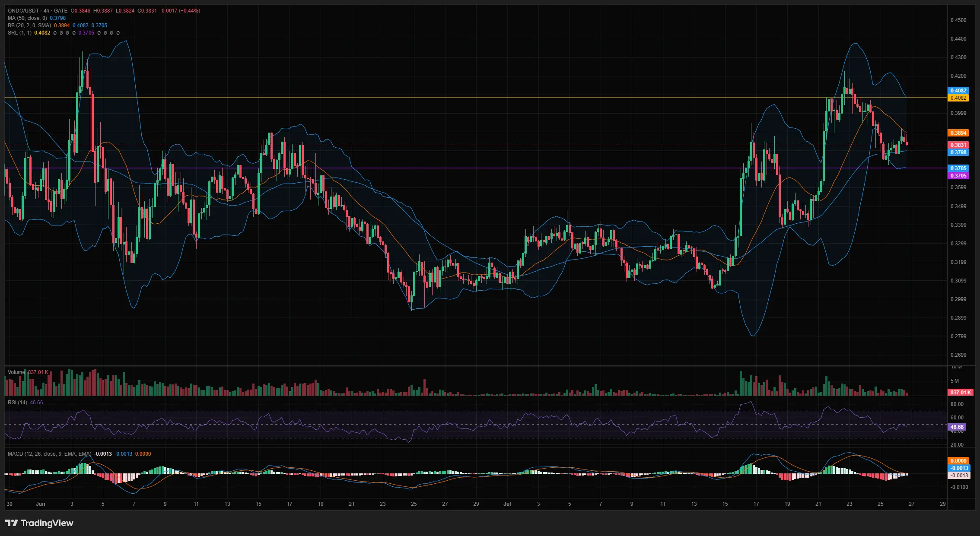Image resolution: width=980 pixels, height=536 pixels.
Task: Click the purple 46.66 RSI axis tag
Action: click(x=957, y=427)
